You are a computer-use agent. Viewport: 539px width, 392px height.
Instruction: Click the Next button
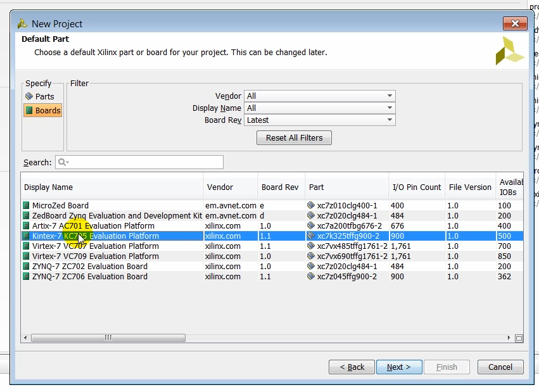(399, 367)
